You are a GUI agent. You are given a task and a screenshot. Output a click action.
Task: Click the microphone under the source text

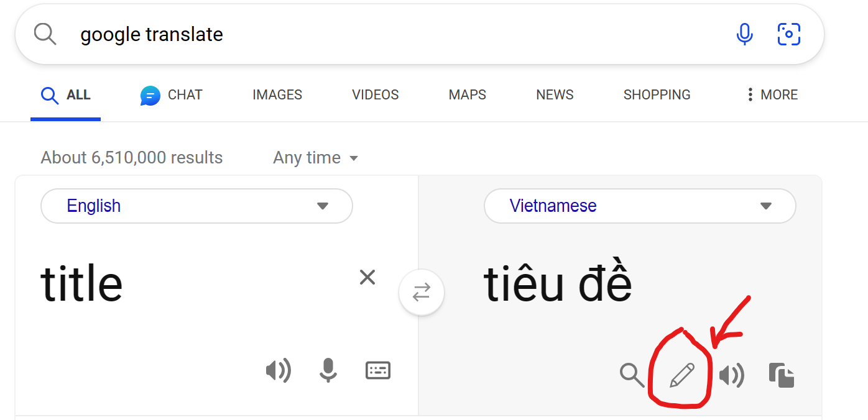[328, 371]
